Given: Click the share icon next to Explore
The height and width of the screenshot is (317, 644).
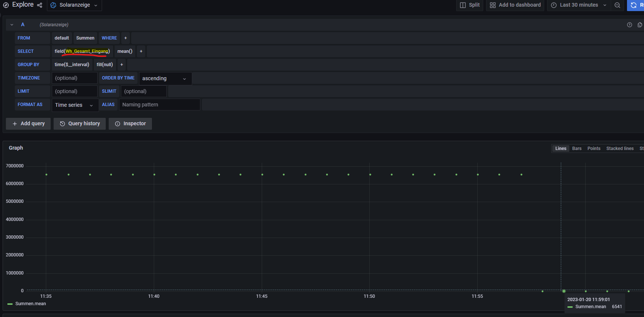Looking at the screenshot, I should pos(40,5).
